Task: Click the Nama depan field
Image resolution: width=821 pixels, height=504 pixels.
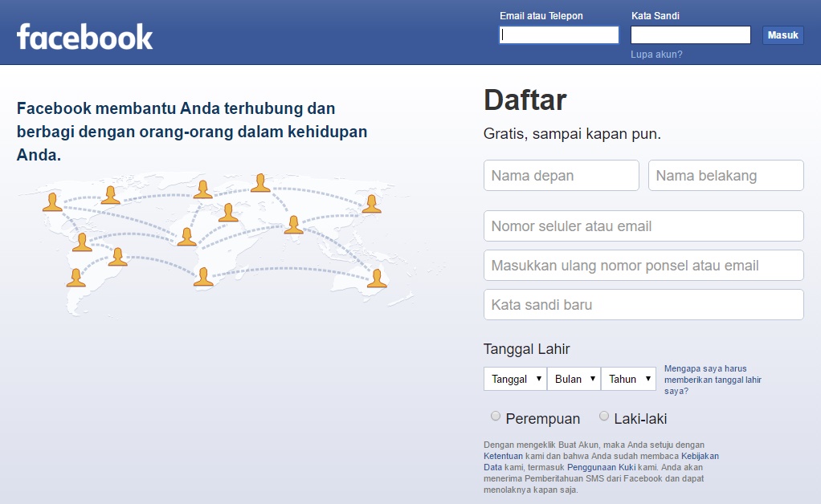Action: (x=561, y=175)
